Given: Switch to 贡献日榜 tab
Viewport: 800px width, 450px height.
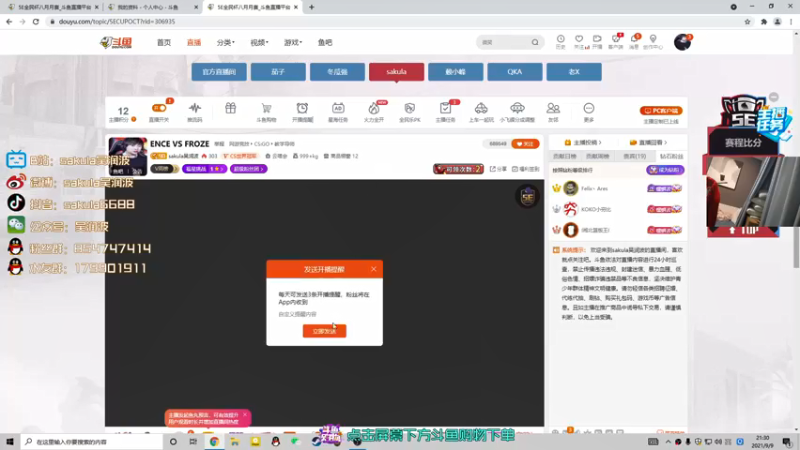Looking at the screenshot, I should pos(564,156).
